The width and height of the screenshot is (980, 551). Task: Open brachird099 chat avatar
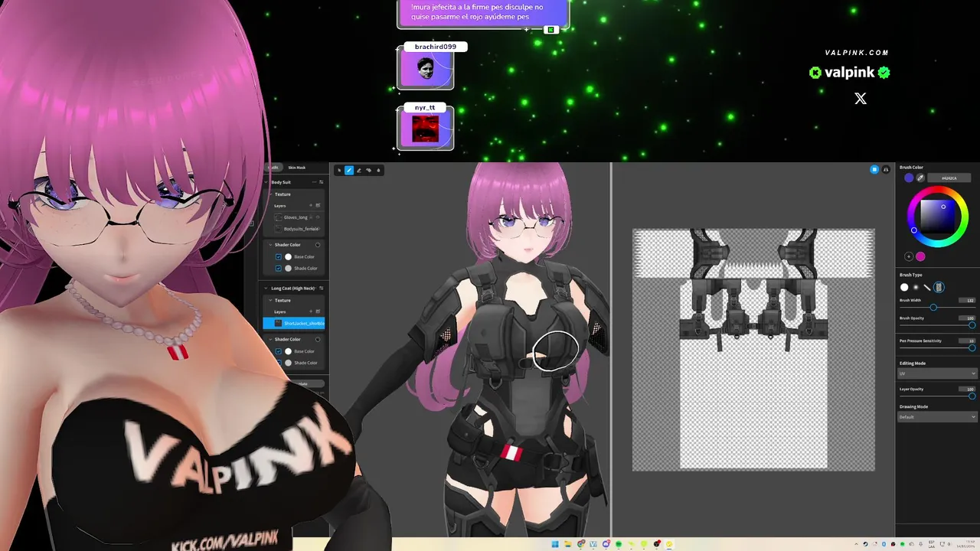point(426,70)
